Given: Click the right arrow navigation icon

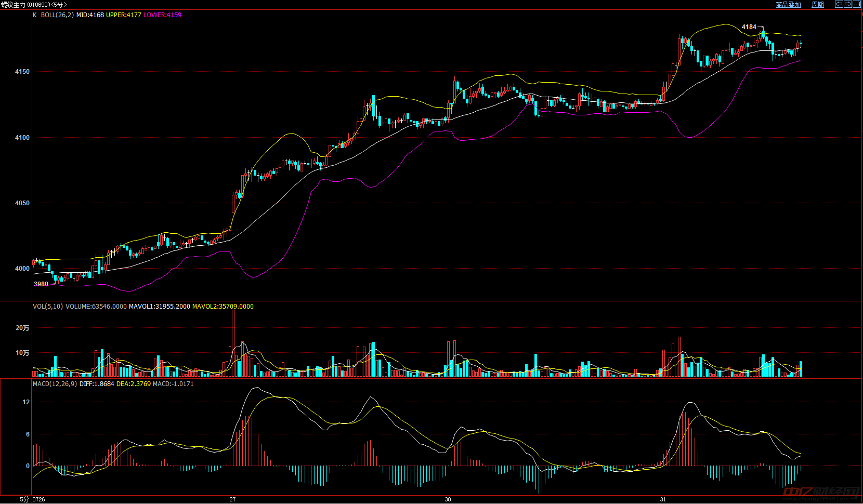Looking at the screenshot, I should coord(848,4).
